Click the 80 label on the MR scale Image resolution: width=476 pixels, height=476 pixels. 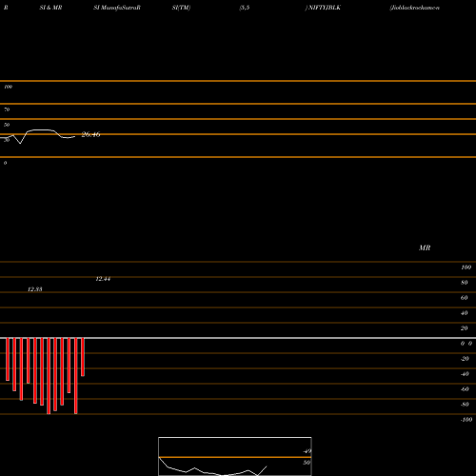point(465,283)
